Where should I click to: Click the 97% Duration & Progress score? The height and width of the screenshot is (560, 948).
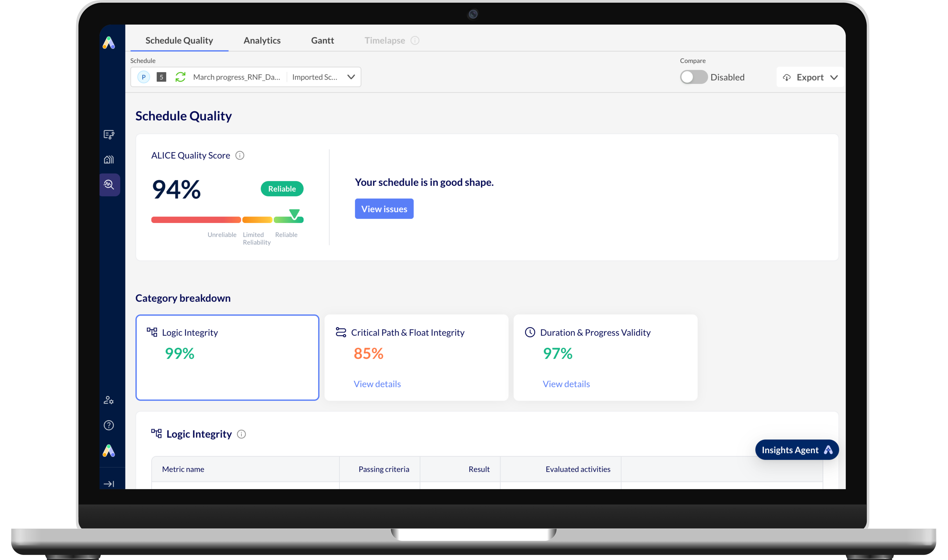(557, 354)
